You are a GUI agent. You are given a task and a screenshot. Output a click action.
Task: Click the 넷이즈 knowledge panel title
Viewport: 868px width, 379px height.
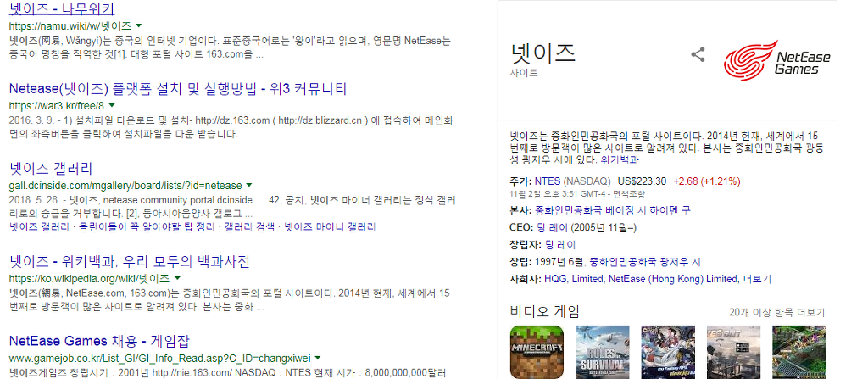point(542,53)
